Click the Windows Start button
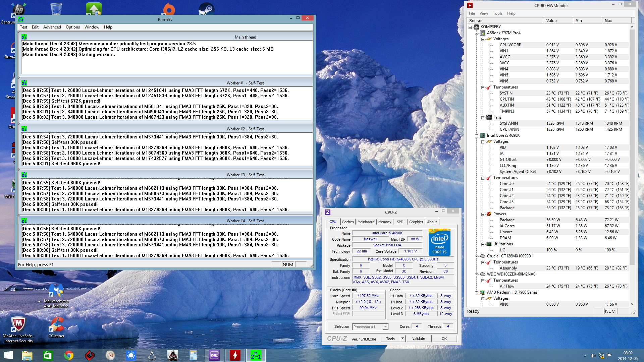The height and width of the screenshot is (362, 644). pos(8,355)
